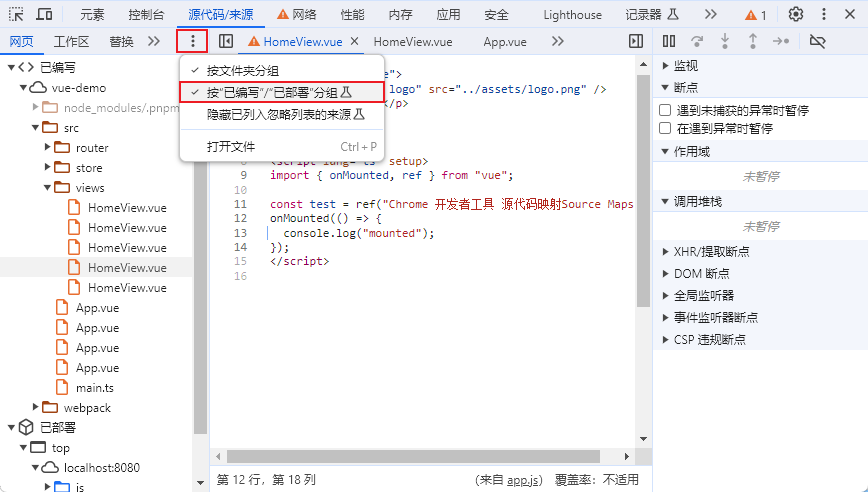Select the 工作区 navigator tab
The image size is (868, 492).
[71, 42]
